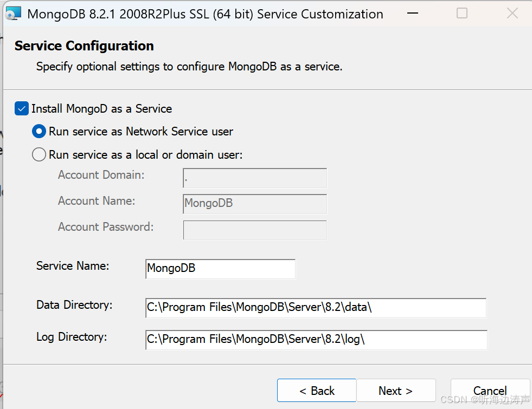Click the Service Configuration heading
Screen dimensions: 532x409
pos(84,46)
